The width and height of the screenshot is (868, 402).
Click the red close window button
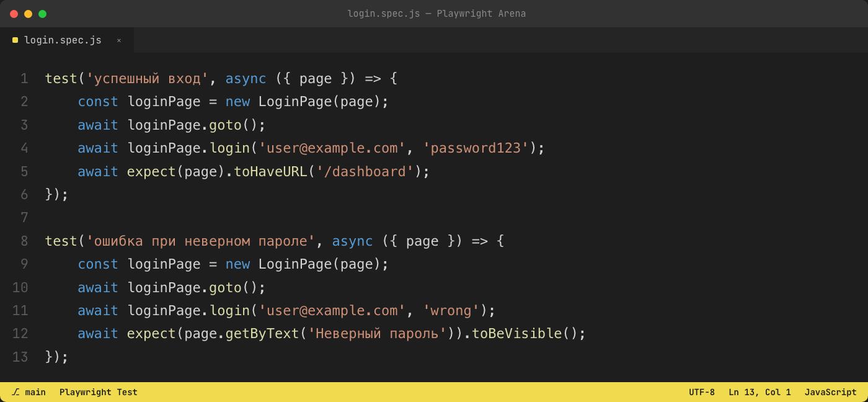pos(14,14)
